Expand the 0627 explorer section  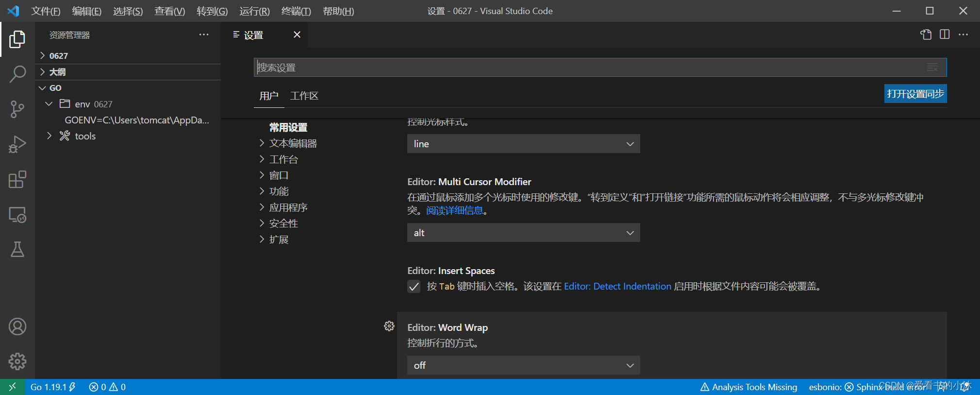[x=129, y=56]
